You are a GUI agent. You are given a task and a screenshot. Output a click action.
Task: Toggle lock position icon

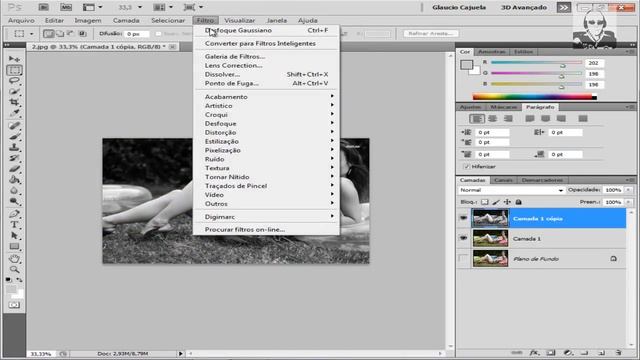click(507, 202)
